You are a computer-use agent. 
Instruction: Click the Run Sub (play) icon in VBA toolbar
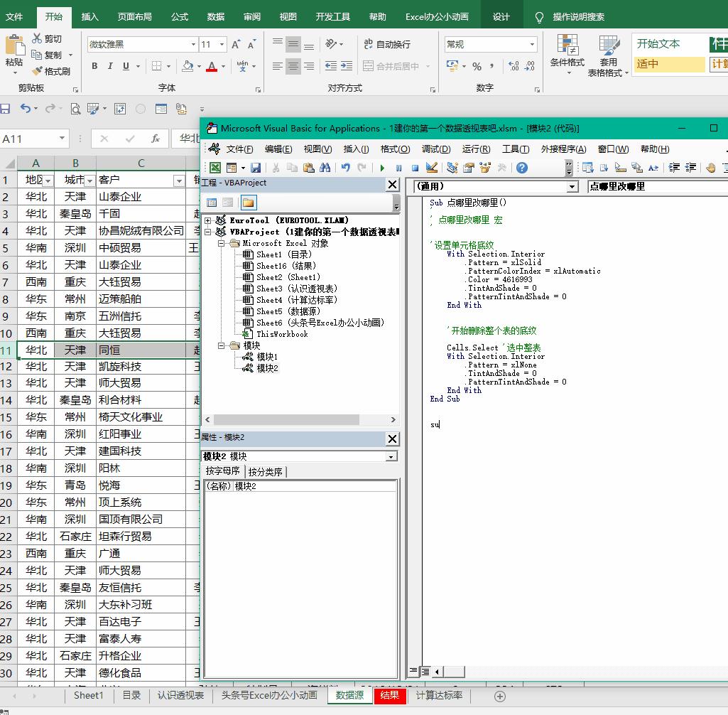tap(382, 168)
